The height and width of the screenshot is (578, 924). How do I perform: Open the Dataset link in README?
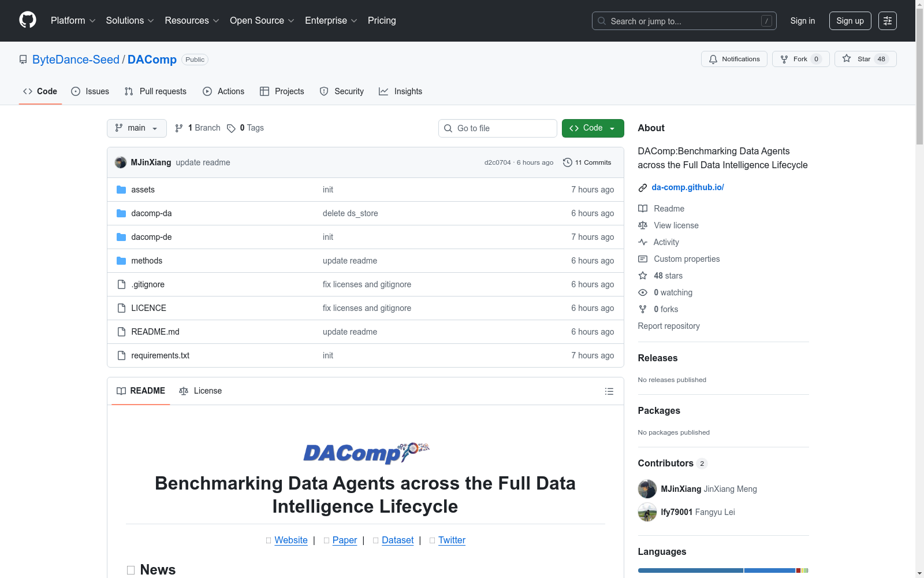click(398, 540)
